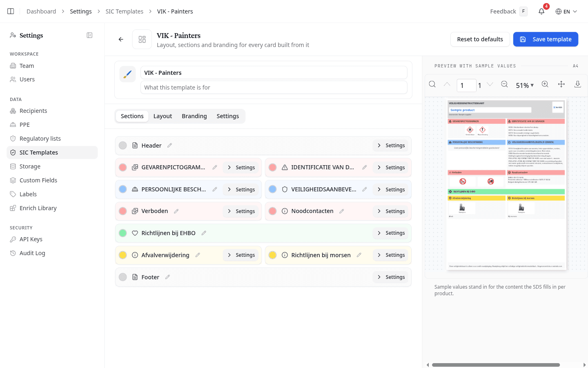
Task: Open the Feedback button
Action: point(509,11)
